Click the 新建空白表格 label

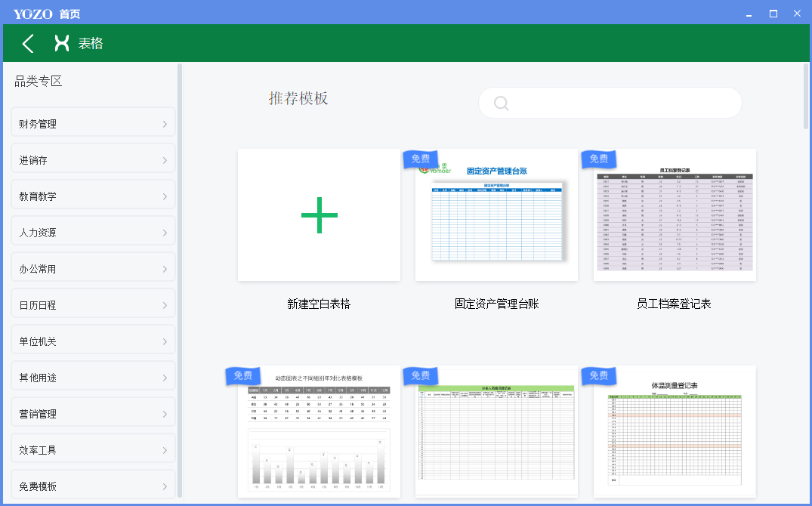pos(319,304)
